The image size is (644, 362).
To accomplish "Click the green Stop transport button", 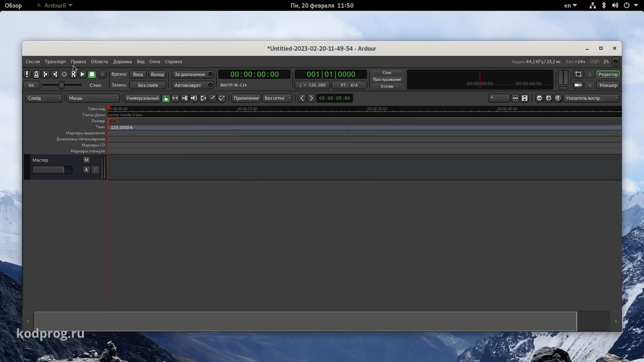I will (x=92, y=74).
